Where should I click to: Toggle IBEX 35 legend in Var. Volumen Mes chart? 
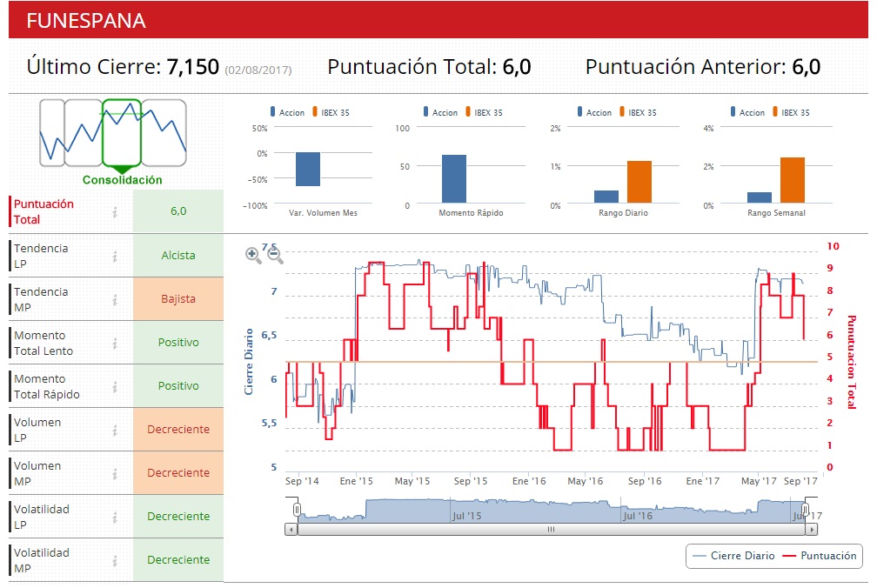coord(331,112)
